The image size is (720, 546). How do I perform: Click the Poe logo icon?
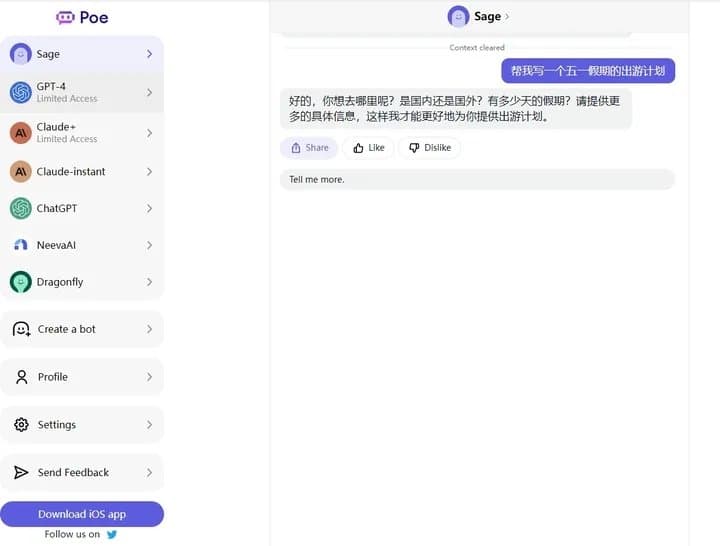pyautogui.click(x=65, y=17)
